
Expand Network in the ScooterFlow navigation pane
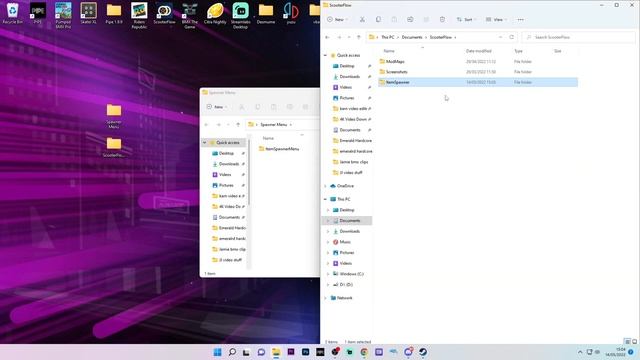coord(325,298)
